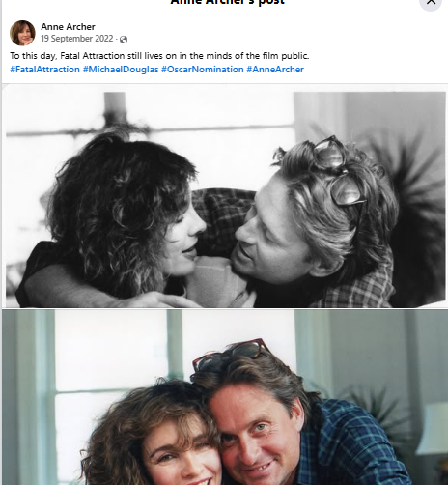Open Anne Archer's profile picture avatar
448x485 pixels.
[22, 33]
